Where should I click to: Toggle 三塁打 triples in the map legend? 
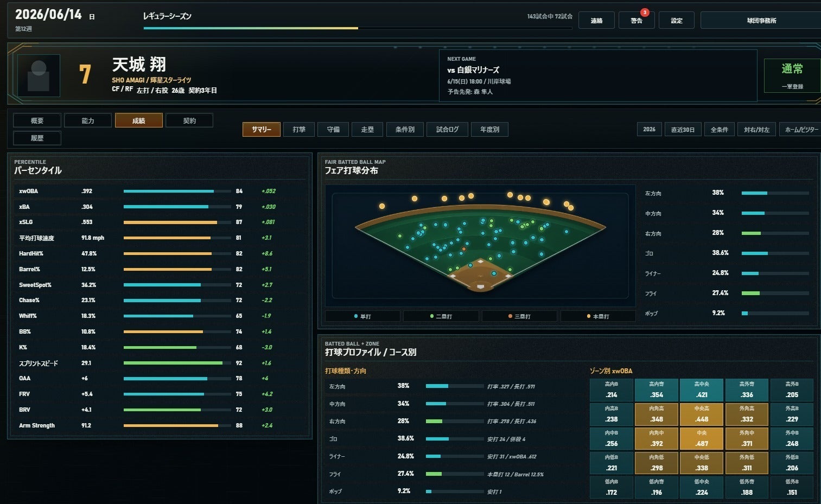point(519,316)
